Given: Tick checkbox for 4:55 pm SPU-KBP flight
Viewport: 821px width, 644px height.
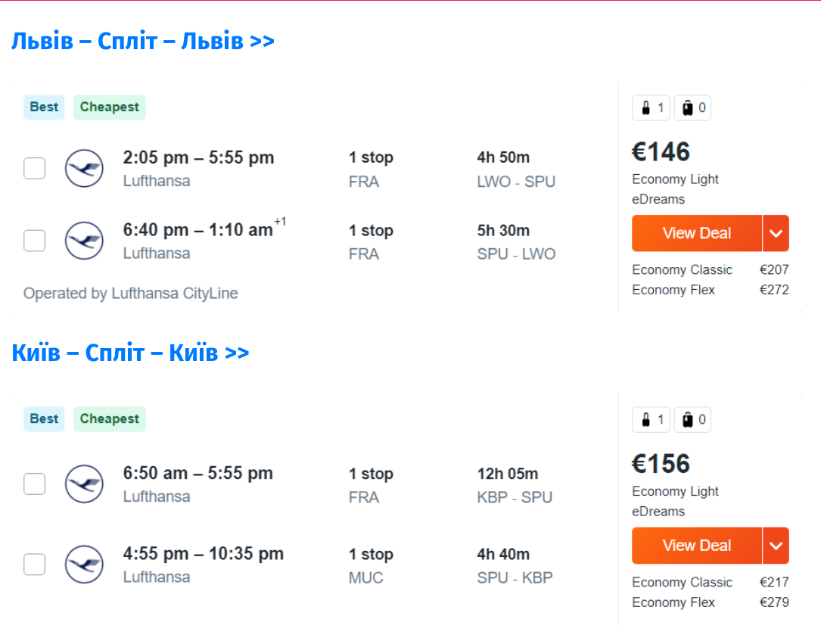Looking at the screenshot, I should point(35,565).
